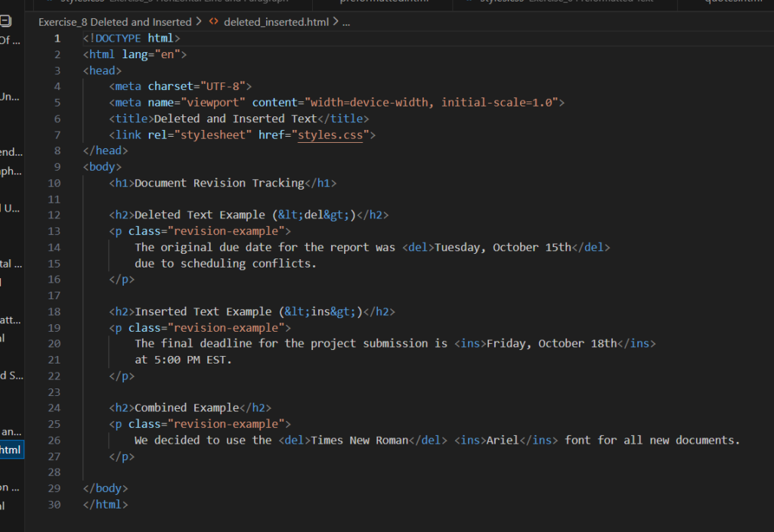Open the deleted_inserted.html breadcrumb dropdown

[x=276, y=22]
